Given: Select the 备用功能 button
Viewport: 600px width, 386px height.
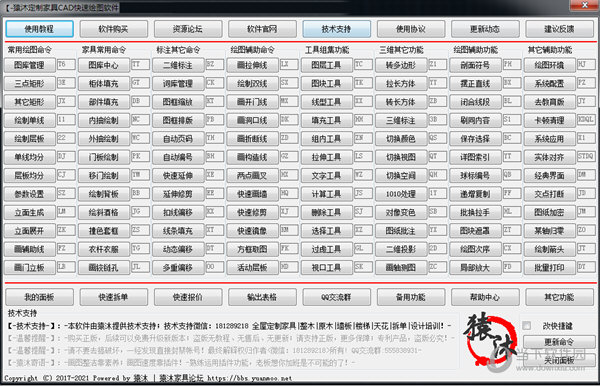Looking at the screenshot, I should click(x=411, y=297).
